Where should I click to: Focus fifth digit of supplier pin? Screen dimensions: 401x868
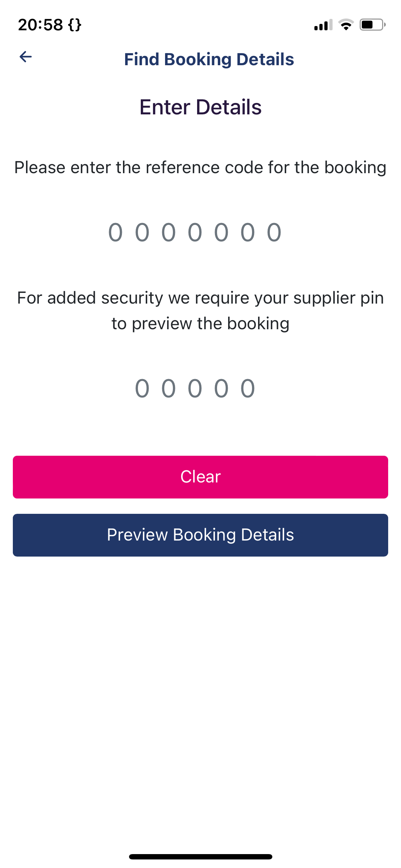pos(248,388)
